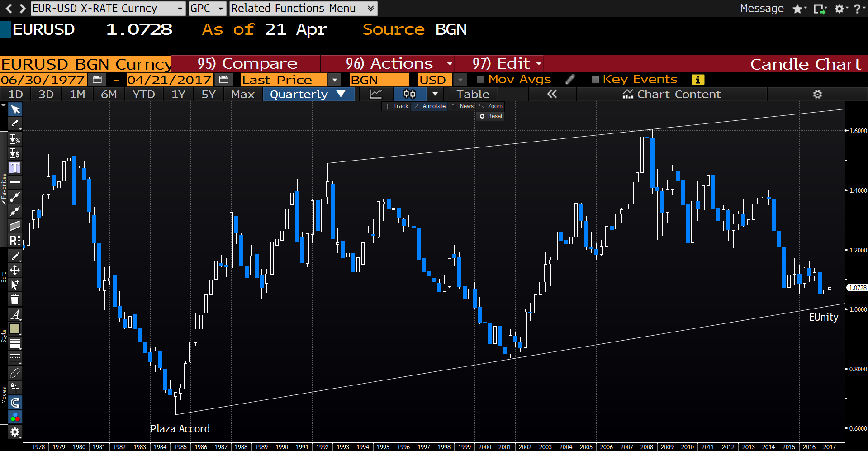This screenshot has height=451, width=868.
Task: Select the copy annotation pointer-plus tool
Action: pyautogui.click(x=15, y=285)
